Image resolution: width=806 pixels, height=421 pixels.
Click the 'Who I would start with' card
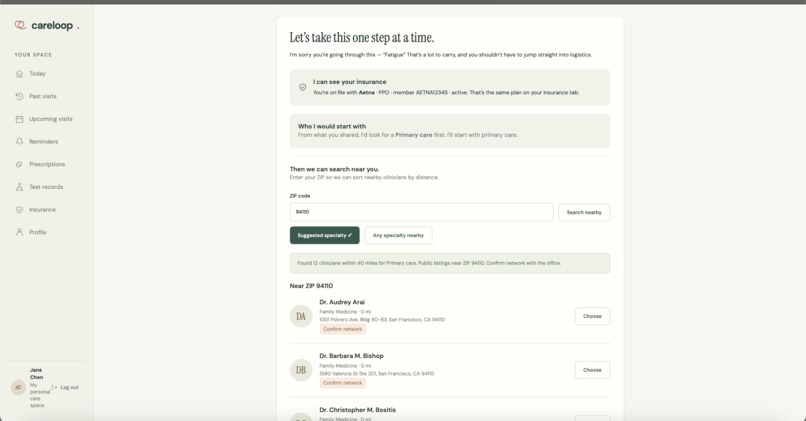(450, 131)
